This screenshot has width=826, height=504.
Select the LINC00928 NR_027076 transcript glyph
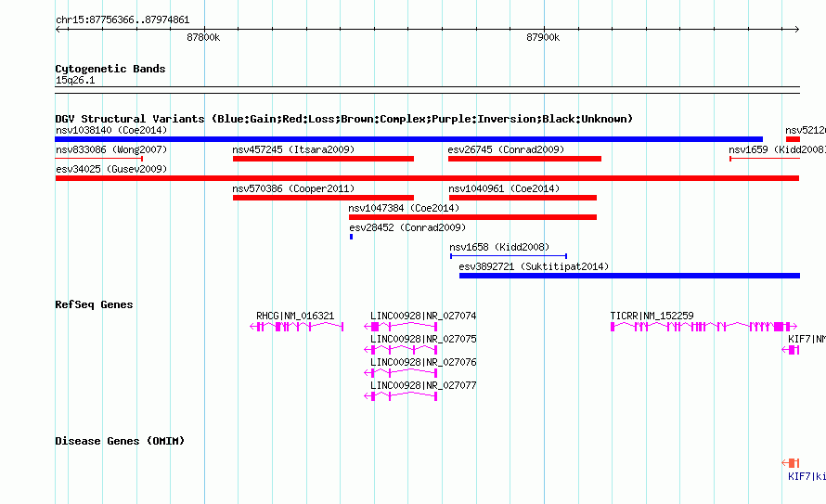pos(401,373)
